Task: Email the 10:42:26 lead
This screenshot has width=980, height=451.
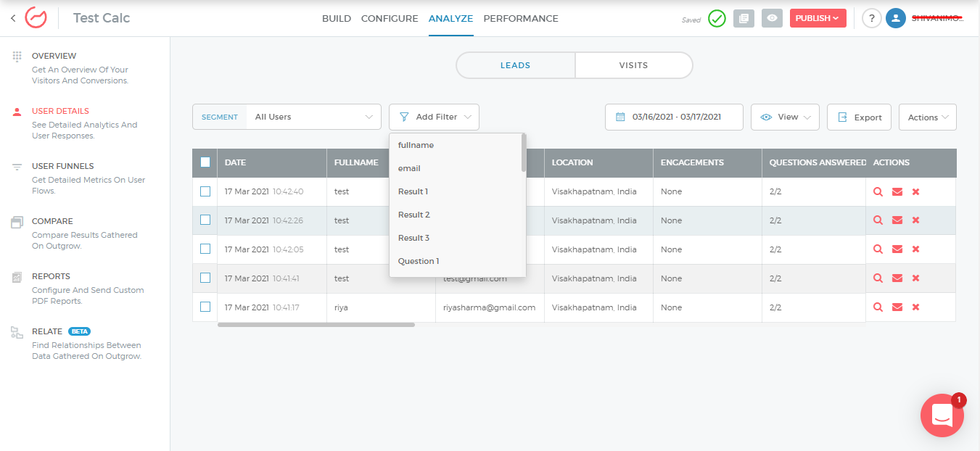Action: pos(897,220)
